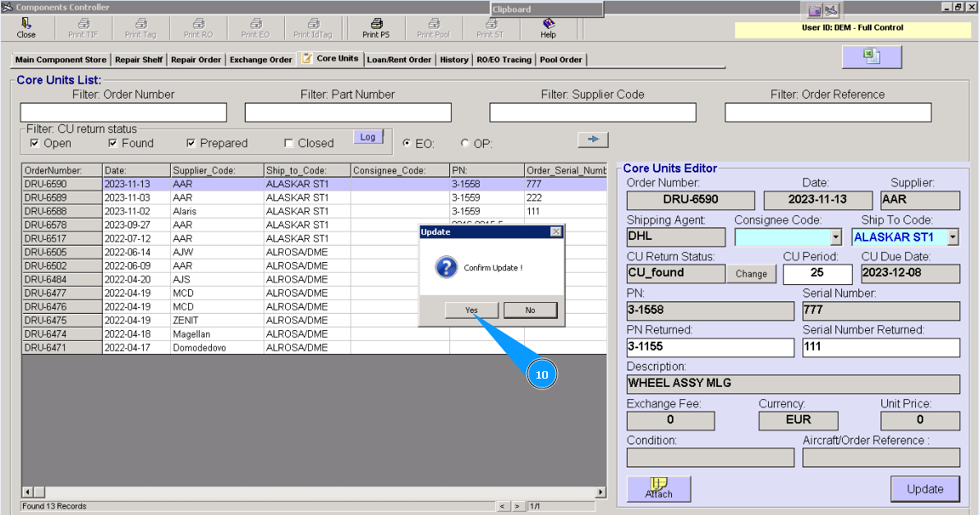Decline update with No button

click(x=530, y=310)
